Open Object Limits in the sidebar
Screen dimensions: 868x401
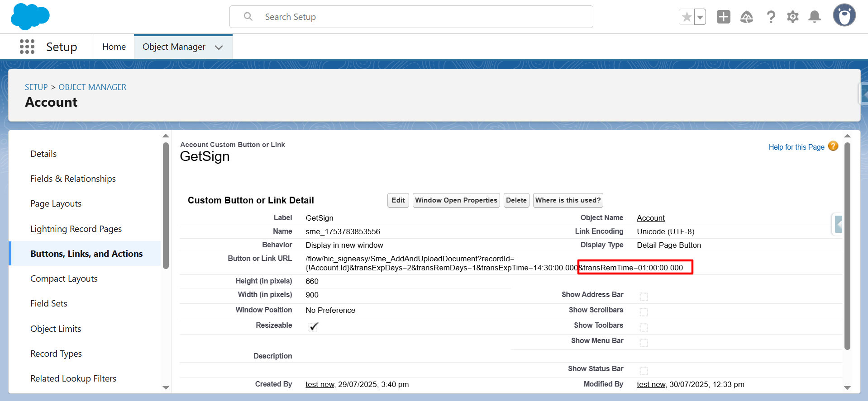pyautogui.click(x=56, y=329)
